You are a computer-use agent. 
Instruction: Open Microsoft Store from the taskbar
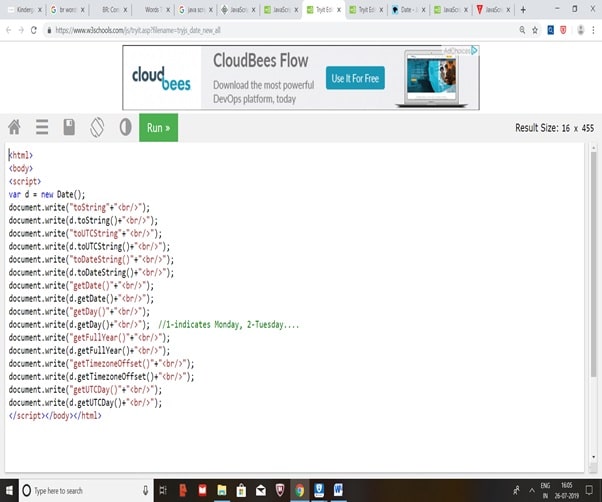241,490
